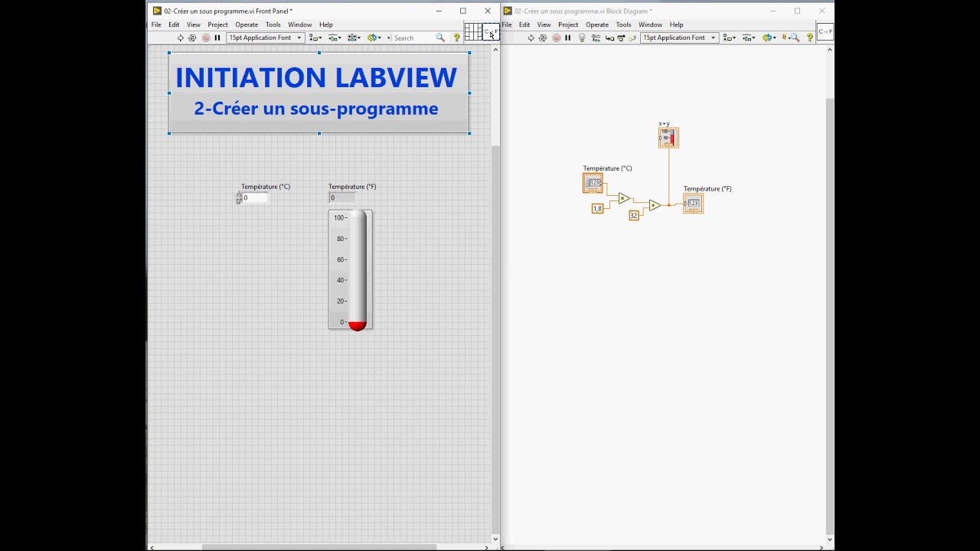Screen dimensions: 980x551
Task: Toggle Retain Wire Values button
Action: (x=596, y=37)
